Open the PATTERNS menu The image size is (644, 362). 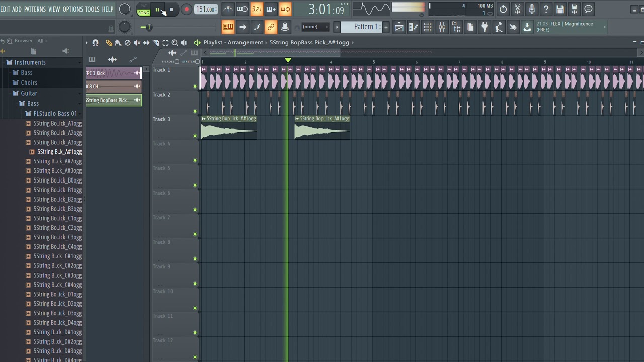point(35,9)
